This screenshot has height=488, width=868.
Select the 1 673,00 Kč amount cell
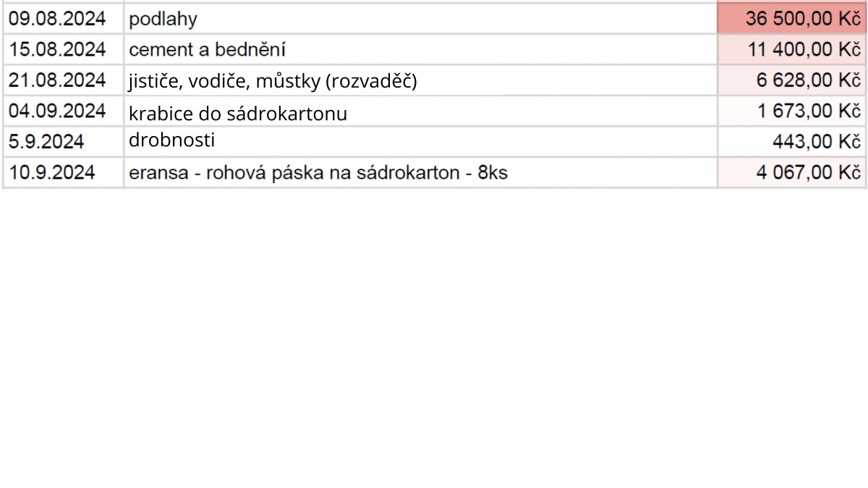792,112
